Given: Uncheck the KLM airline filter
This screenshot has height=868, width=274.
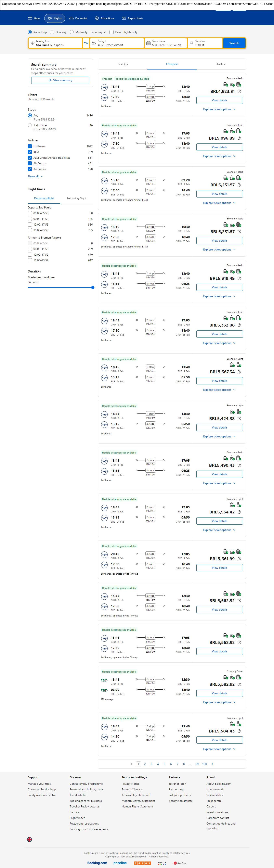Looking at the screenshot, I should point(30,152).
